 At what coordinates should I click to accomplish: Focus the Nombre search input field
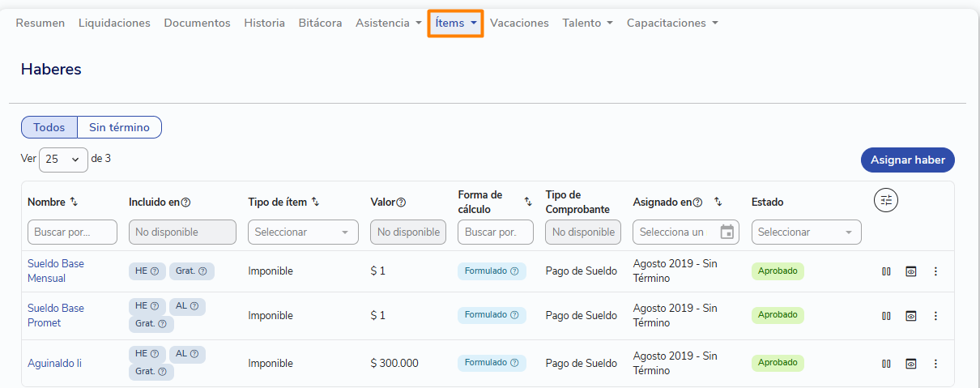(x=72, y=232)
